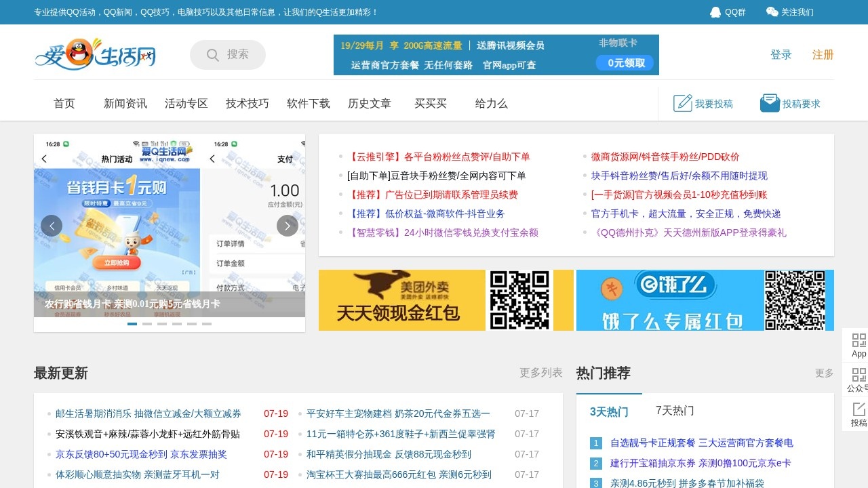Open 官方手机卡，超大流量 link
The width and height of the screenshot is (868, 488).
click(686, 213)
